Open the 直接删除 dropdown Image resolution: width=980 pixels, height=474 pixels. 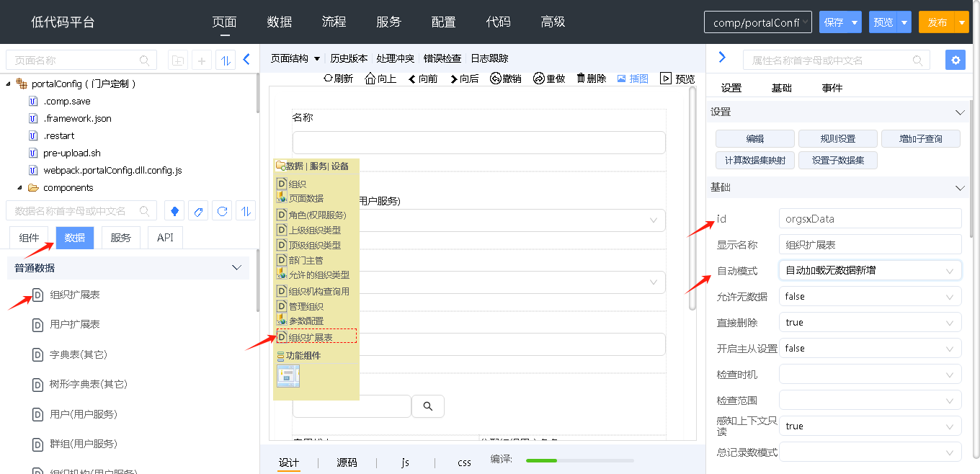(870, 322)
